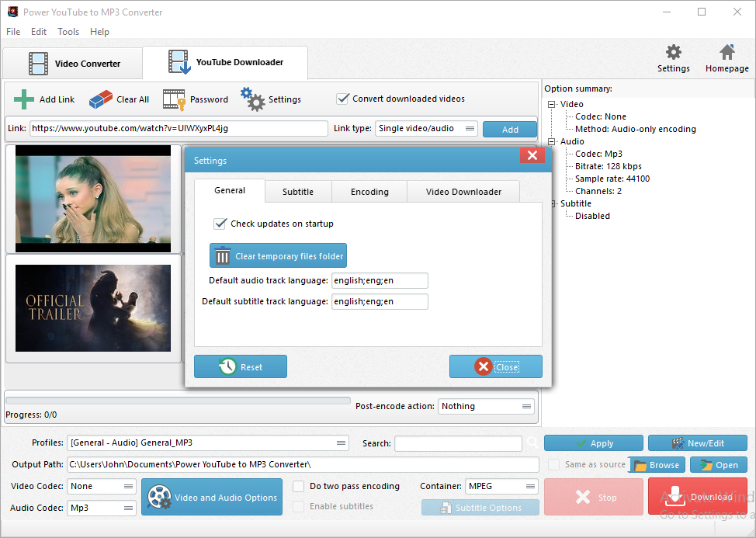Open Post-encode action dropdown
Image resolution: width=756 pixels, height=538 pixels.
pos(486,406)
